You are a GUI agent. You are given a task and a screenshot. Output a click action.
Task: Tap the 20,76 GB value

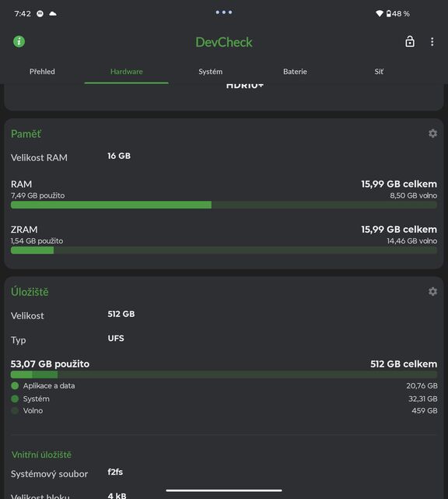point(422,385)
